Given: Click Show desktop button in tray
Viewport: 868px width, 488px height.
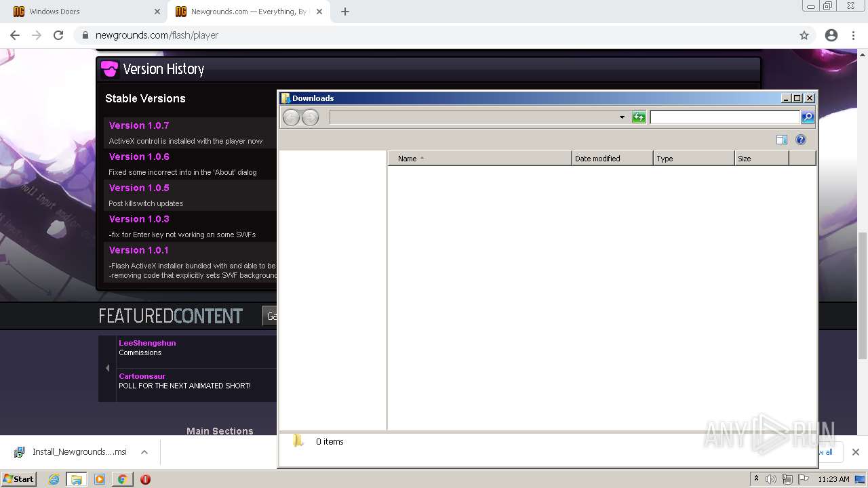Looking at the screenshot, I should (x=860, y=479).
